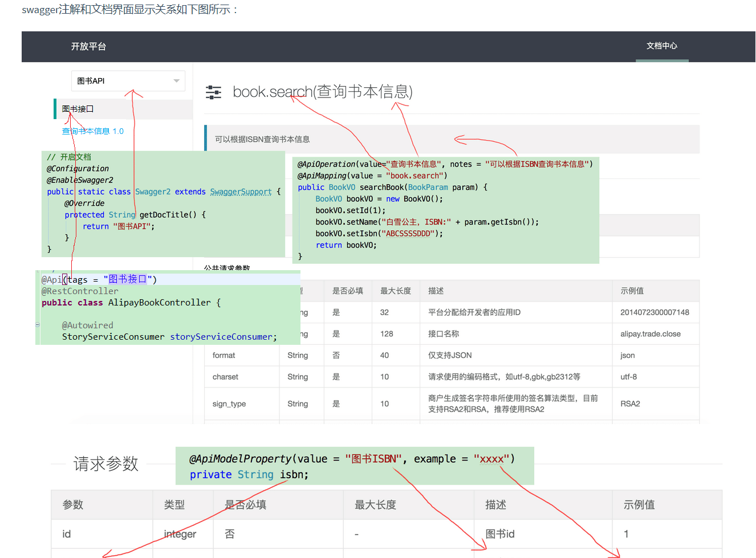Click the sliders icon beside book.search
756x558 pixels.
click(213, 92)
